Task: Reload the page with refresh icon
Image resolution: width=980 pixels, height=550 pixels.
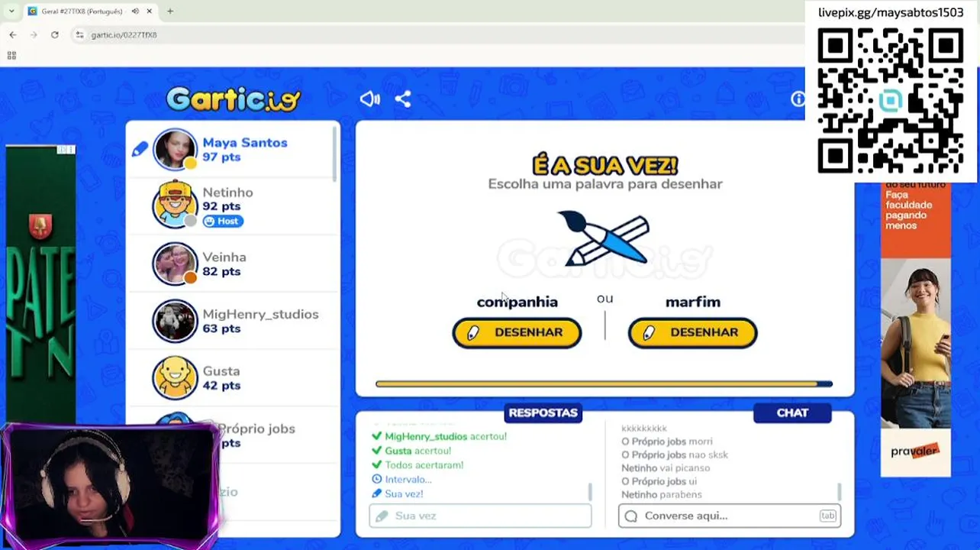Action: coord(55,35)
